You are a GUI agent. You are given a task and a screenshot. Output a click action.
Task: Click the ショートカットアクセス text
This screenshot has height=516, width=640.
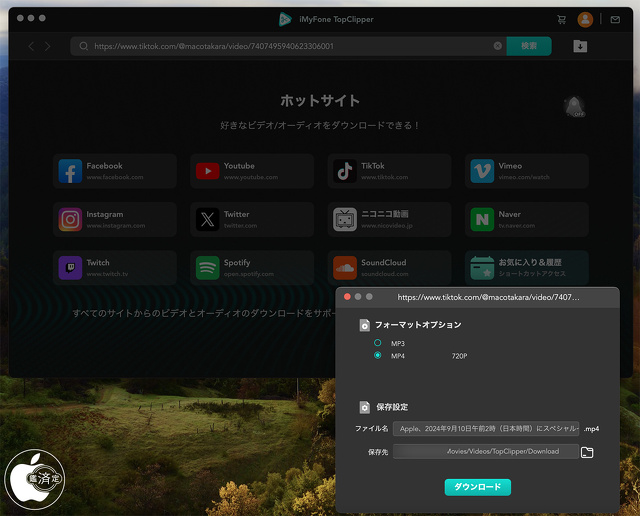click(532, 274)
